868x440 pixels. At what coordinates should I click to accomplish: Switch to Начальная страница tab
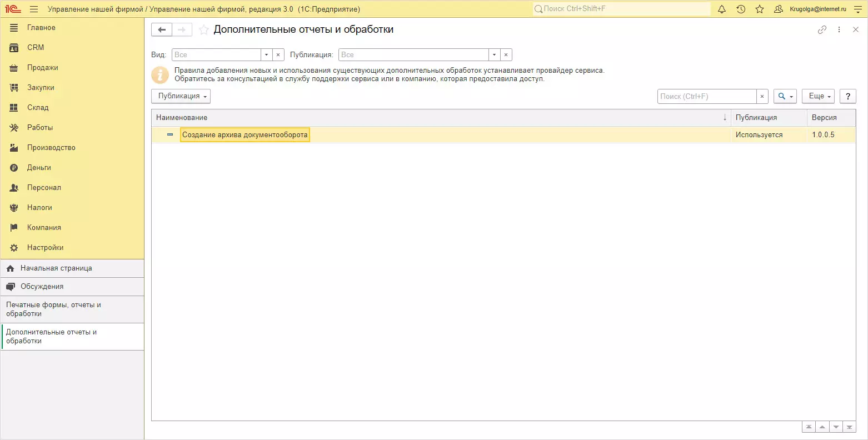pos(72,268)
